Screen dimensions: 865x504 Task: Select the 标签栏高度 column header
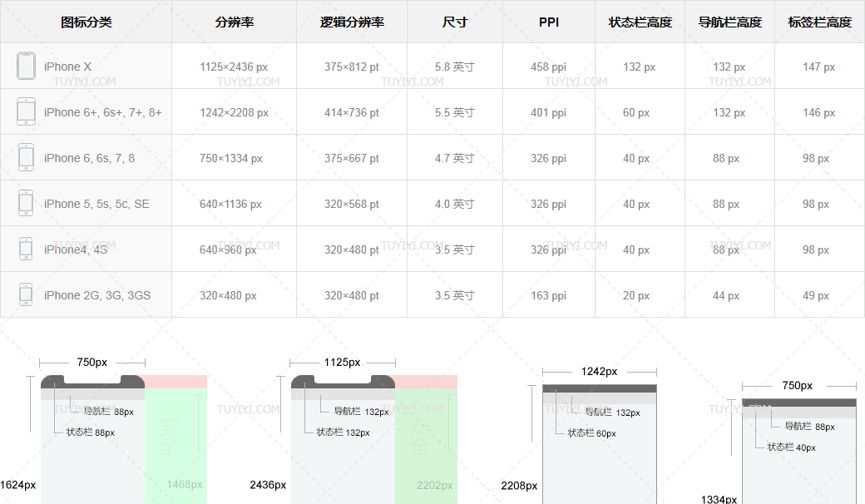(820, 22)
